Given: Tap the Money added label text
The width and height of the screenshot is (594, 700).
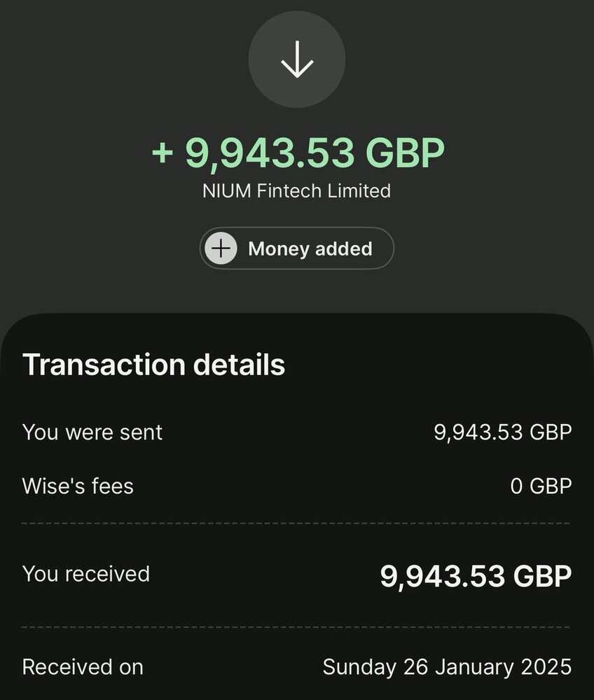Looking at the screenshot, I should coord(310,248).
